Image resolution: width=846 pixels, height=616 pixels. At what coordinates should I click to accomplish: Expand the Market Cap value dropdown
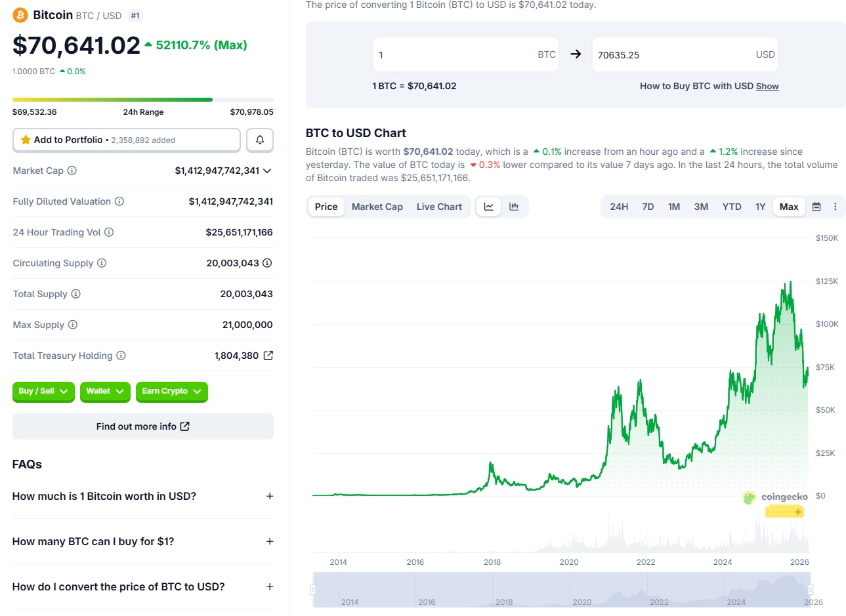(266, 170)
